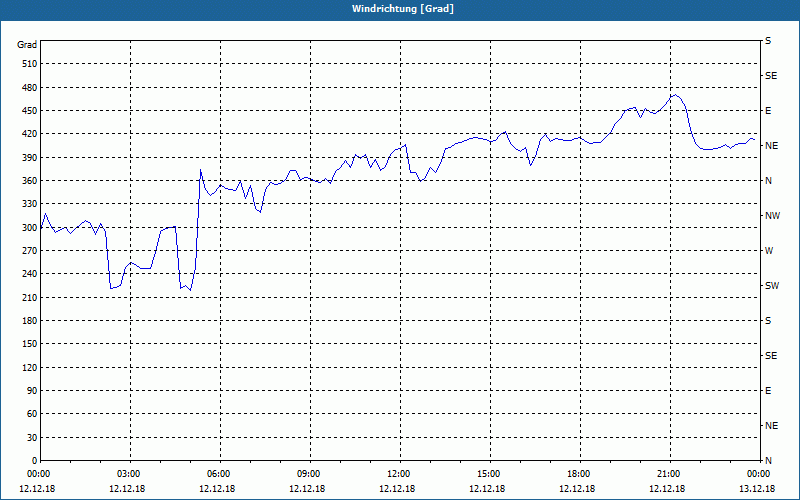The width and height of the screenshot is (800, 500).
Task: Click the S compass label beside the 180 gridline
Action: (768, 321)
